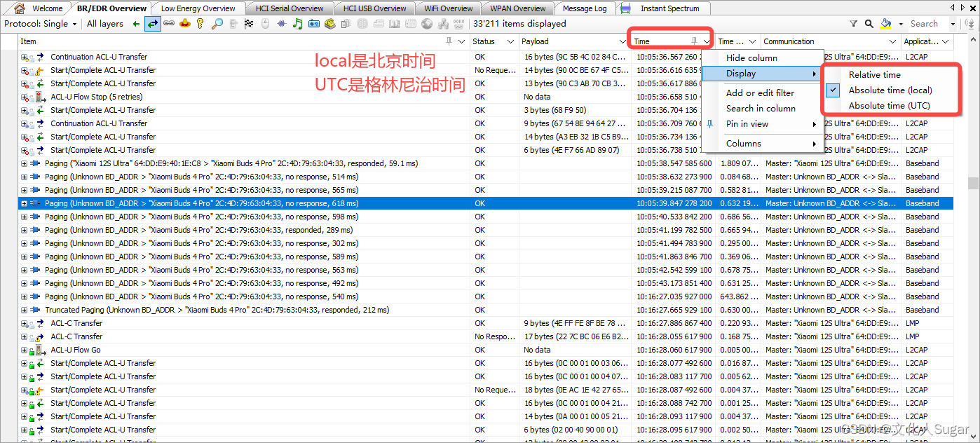This screenshot has height=443, width=980.
Task: Click the red hat toolbar icon
Action: click(185, 24)
